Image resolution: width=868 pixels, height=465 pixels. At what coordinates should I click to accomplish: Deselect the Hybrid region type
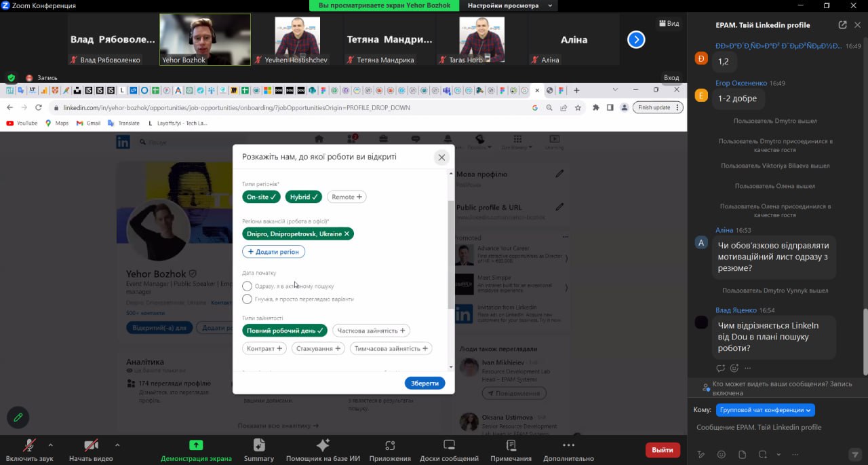(x=303, y=197)
